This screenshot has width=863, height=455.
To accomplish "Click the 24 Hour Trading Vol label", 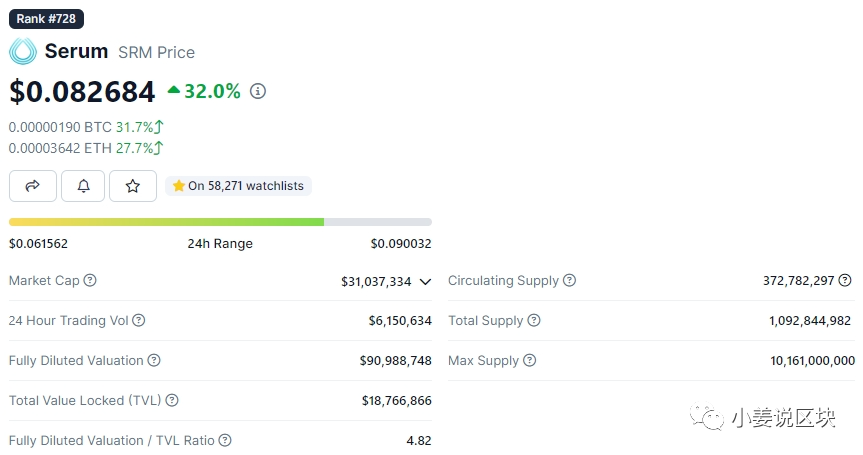I will (x=68, y=320).
